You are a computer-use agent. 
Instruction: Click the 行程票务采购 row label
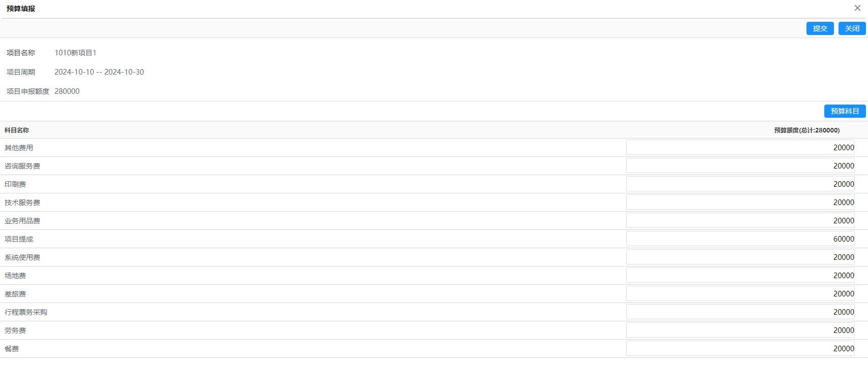click(x=26, y=312)
